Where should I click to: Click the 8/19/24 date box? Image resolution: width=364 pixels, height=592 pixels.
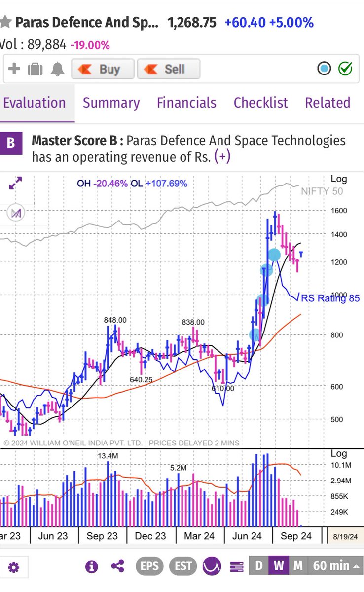point(345,536)
